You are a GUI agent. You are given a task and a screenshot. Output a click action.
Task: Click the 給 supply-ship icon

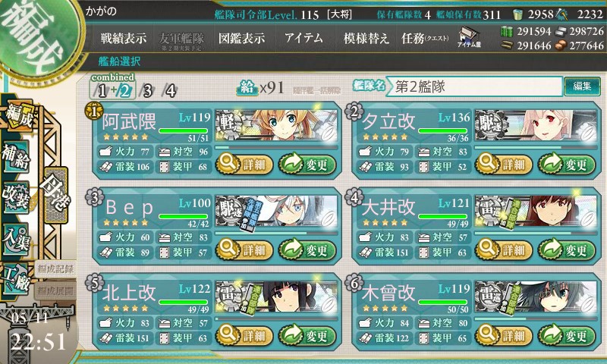point(247,88)
